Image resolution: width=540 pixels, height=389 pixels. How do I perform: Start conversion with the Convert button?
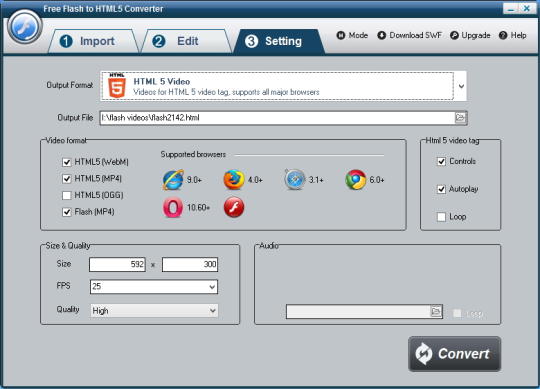[455, 354]
